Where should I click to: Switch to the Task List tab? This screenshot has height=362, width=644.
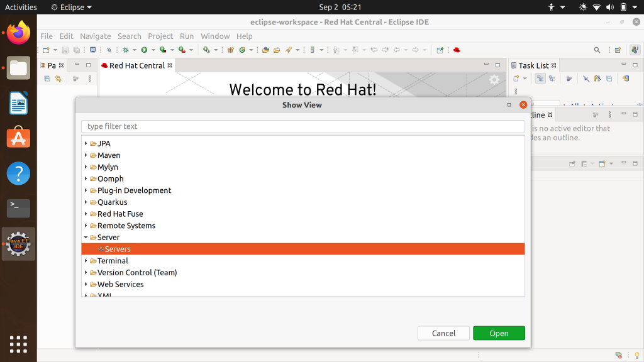pos(533,65)
